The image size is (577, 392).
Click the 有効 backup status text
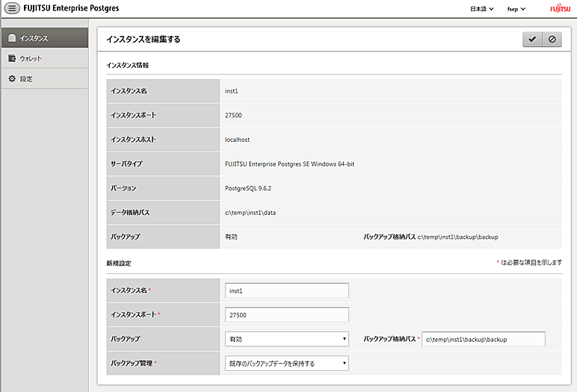click(231, 237)
